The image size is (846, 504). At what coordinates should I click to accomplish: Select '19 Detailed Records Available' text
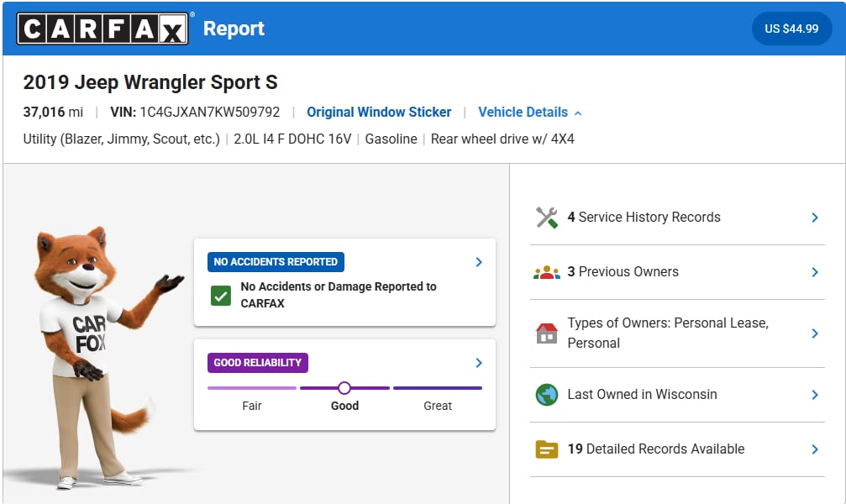[x=655, y=449]
